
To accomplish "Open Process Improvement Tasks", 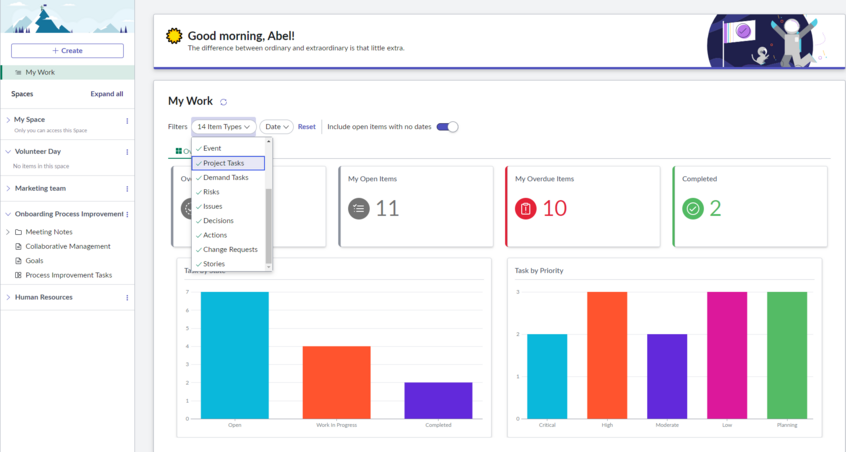I will click(x=69, y=275).
